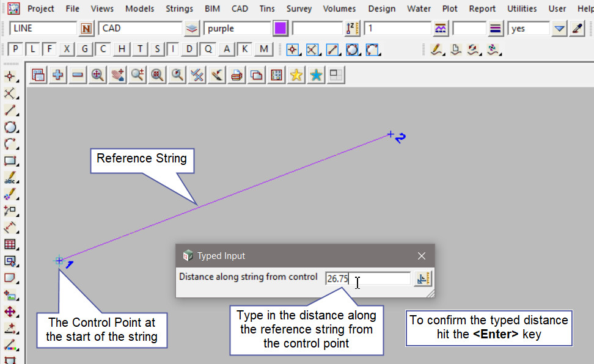Click the plus zoom-in view icon

(x=58, y=75)
